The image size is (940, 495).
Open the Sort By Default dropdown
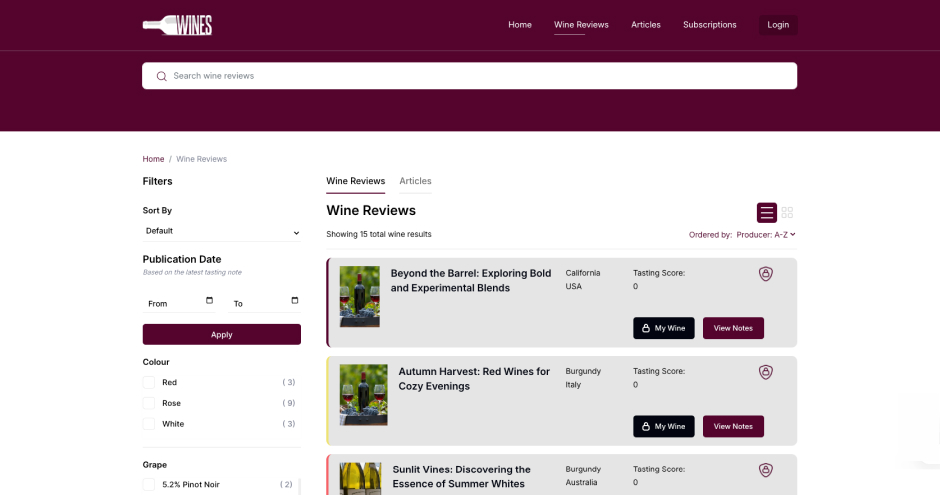point(222,231)
